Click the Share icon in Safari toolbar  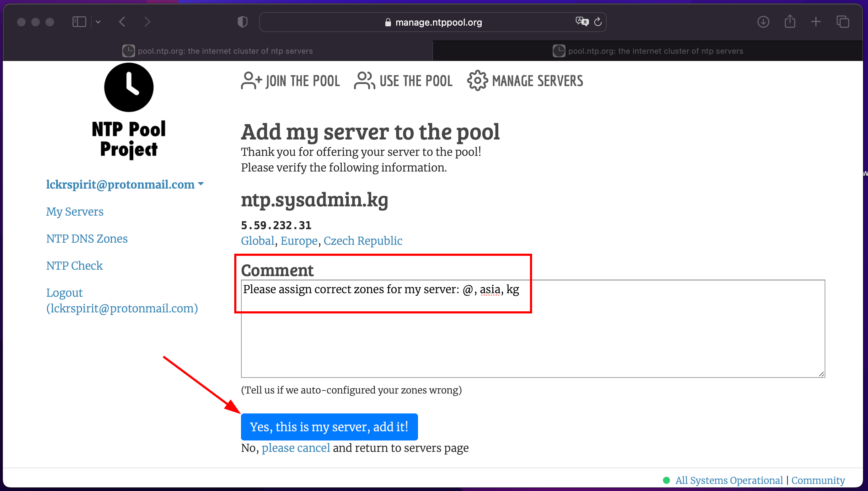790,21
